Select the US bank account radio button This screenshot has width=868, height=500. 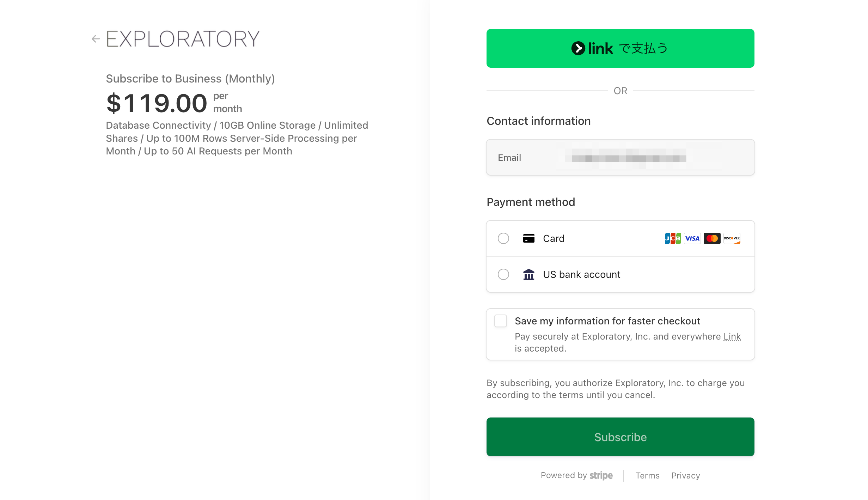coord(503,274)
